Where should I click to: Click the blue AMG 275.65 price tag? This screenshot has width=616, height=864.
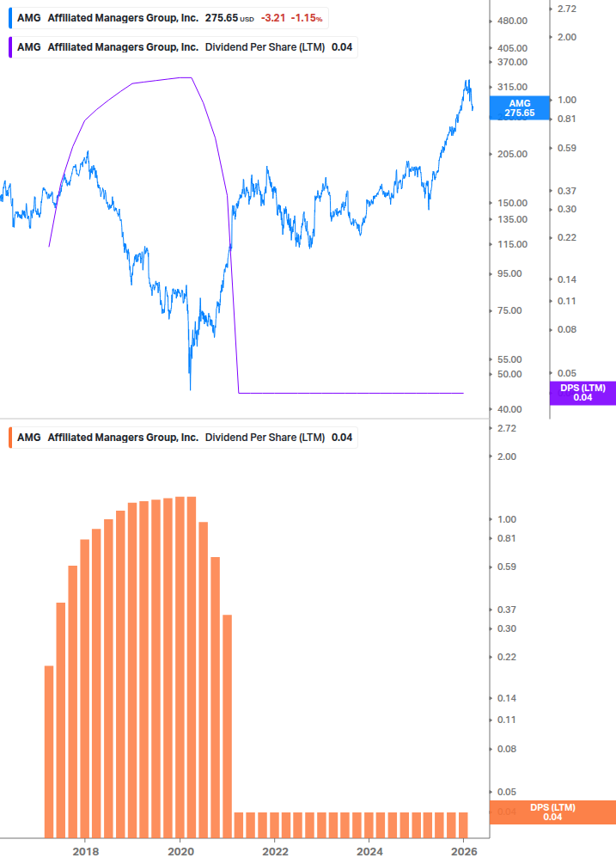pyautogui.click(x=520, y=108)
